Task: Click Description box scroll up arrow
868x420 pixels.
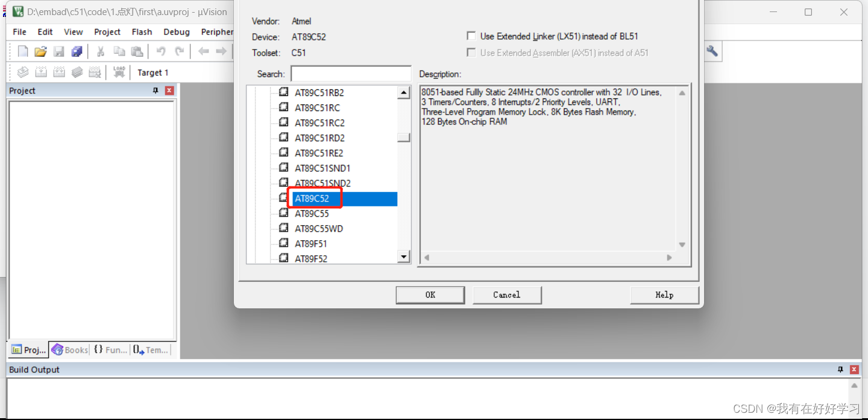Action: pyautogui.click(x=682, y=93)
